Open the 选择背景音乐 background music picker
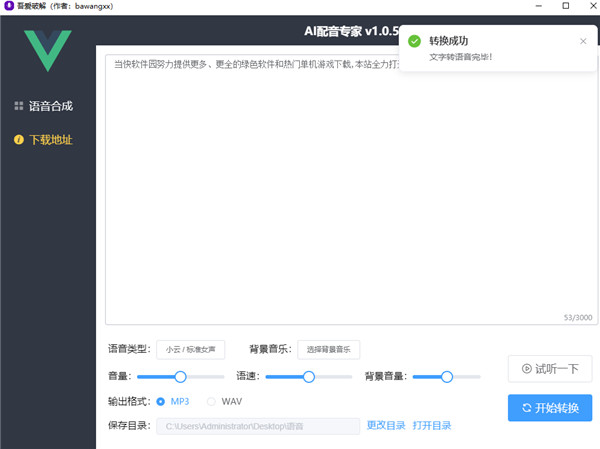 (x=329, y=349)
